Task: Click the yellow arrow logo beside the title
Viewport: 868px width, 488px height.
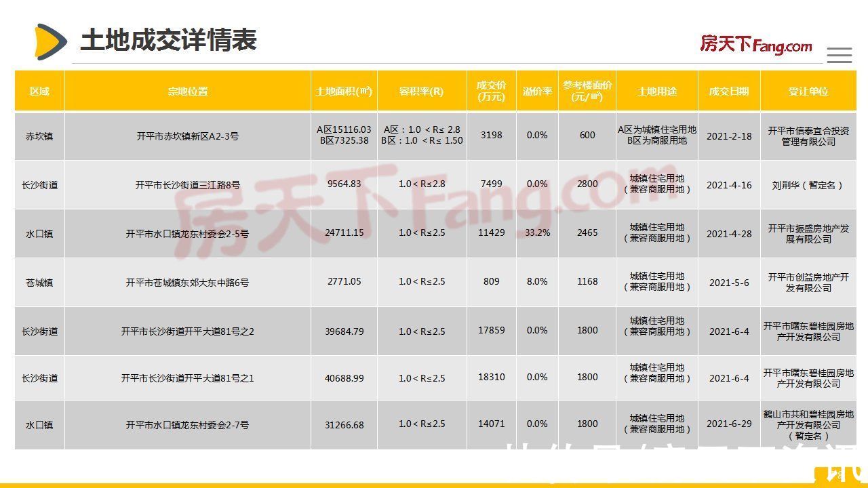Action: click(51, 41)
